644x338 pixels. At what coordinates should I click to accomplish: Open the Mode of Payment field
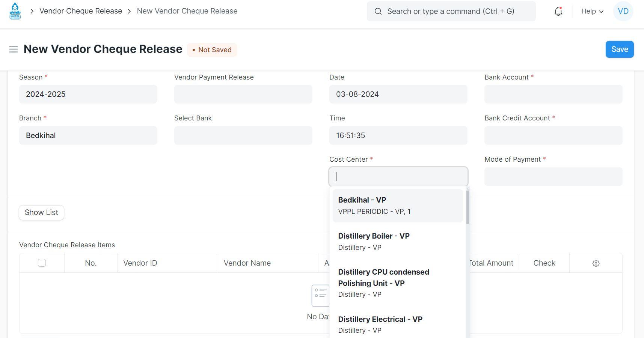coord(553,177)
